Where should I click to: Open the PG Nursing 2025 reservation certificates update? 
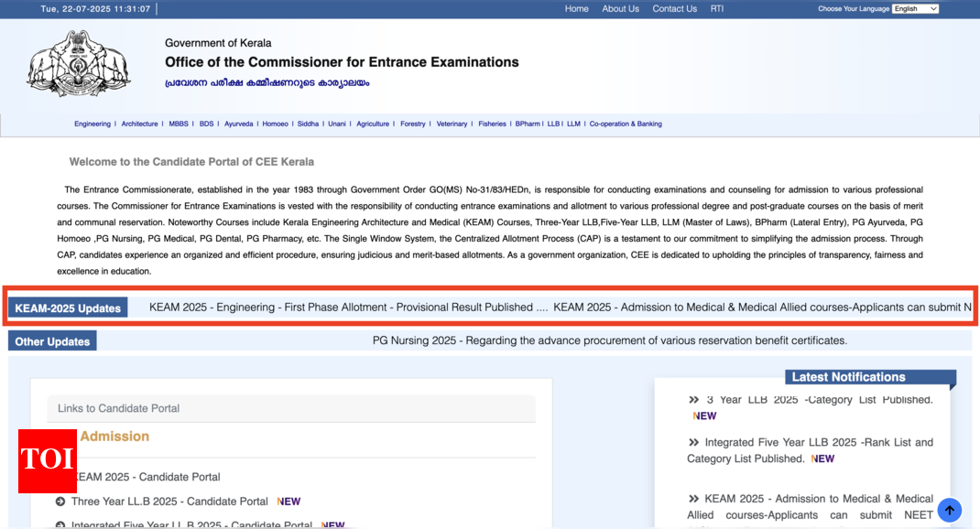[610, 340]
